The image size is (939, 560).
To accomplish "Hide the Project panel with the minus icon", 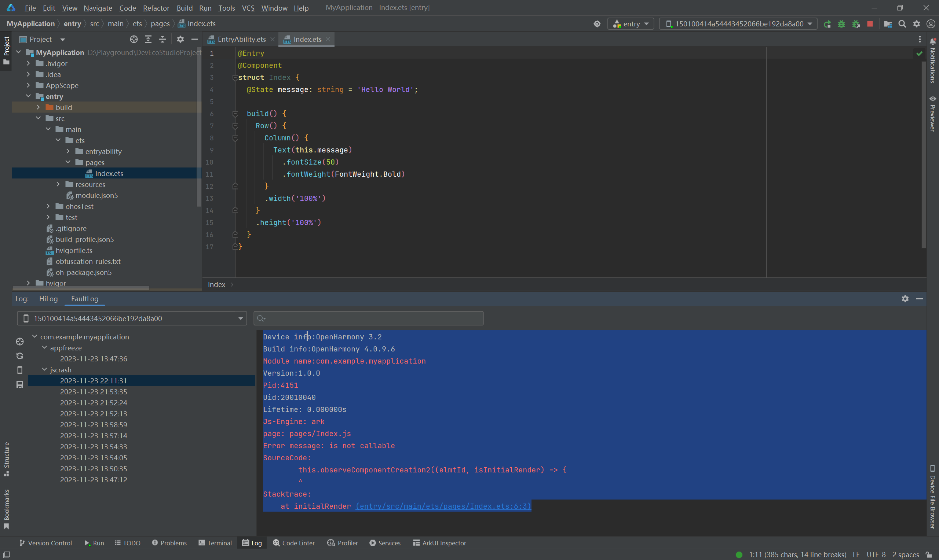I will click(194, 39).
